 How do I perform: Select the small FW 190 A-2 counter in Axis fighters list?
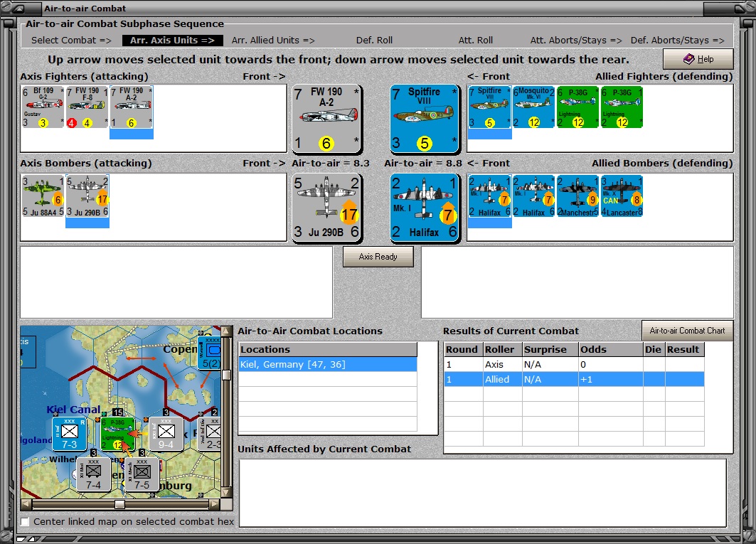[131, 107]
